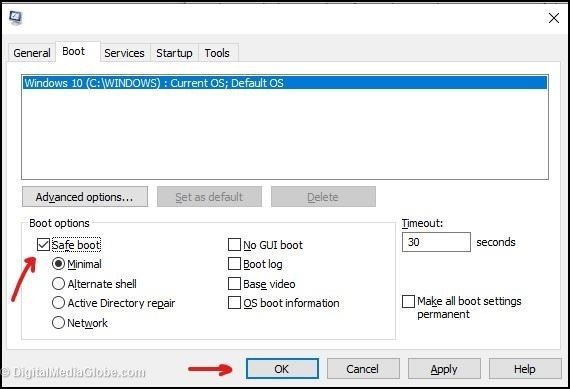Select Active Directory repair option

58,303
